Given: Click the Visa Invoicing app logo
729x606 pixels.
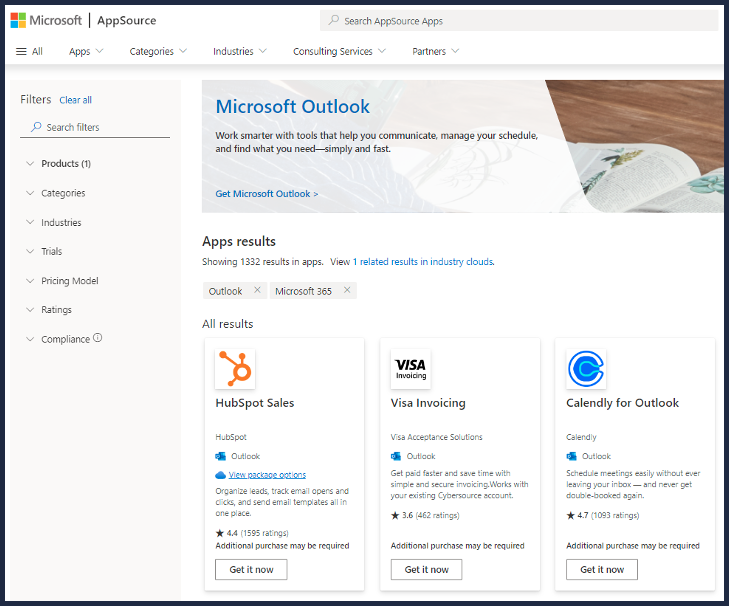Looking at the screenshot, I should click(x=410, y=369).
